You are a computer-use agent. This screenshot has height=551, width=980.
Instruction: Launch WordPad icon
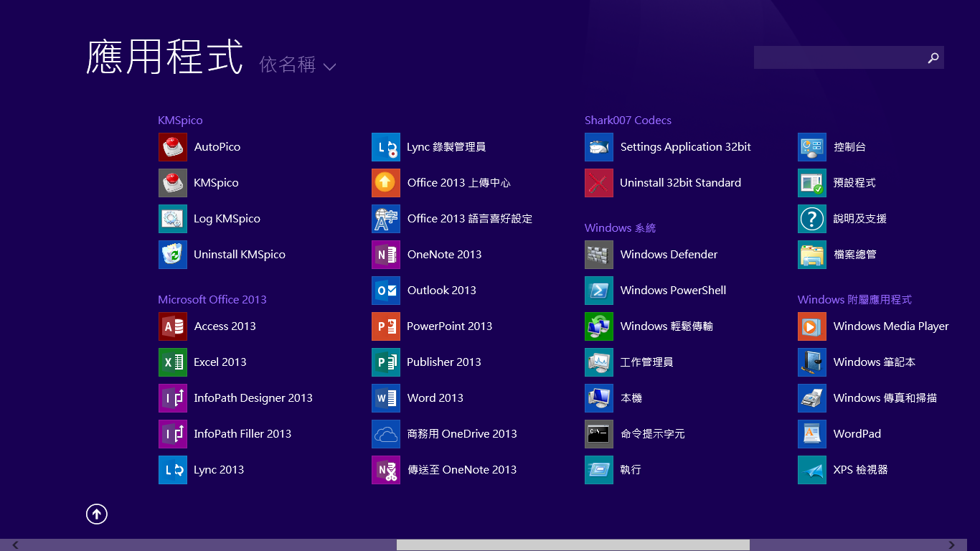[812, 434]
